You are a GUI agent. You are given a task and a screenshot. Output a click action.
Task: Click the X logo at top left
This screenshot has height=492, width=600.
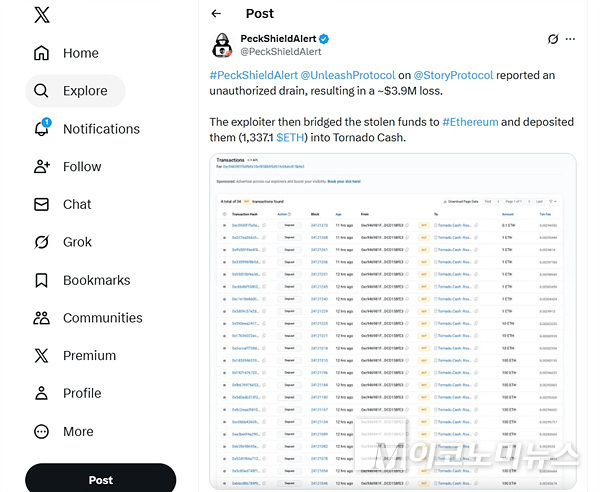pyautogui.click(x=42, y=15)
